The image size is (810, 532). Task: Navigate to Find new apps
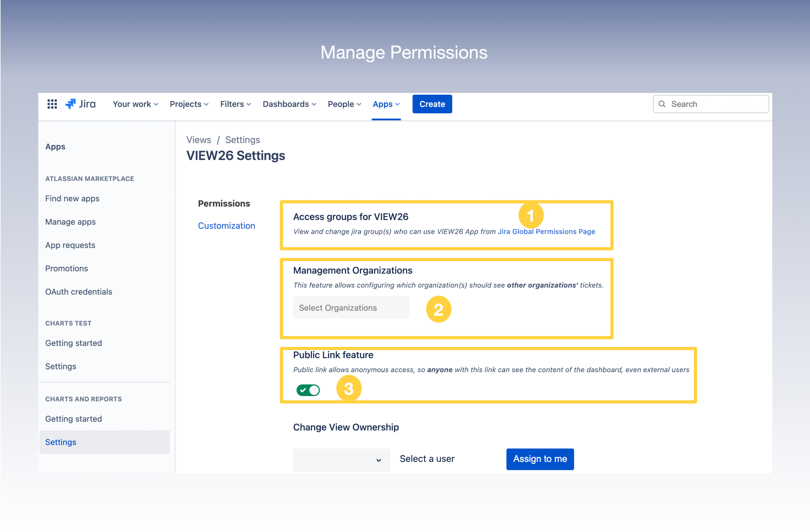(72, 198)
